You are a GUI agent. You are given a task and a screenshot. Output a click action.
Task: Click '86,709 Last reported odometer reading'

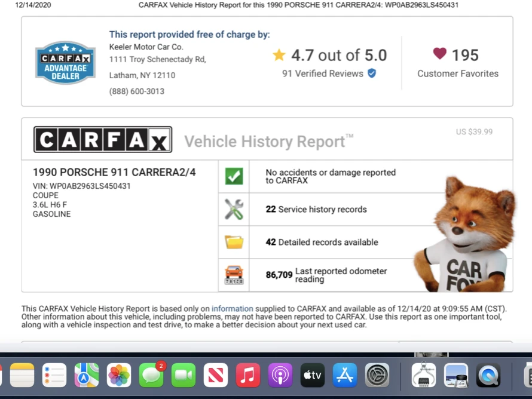point(326,275)
